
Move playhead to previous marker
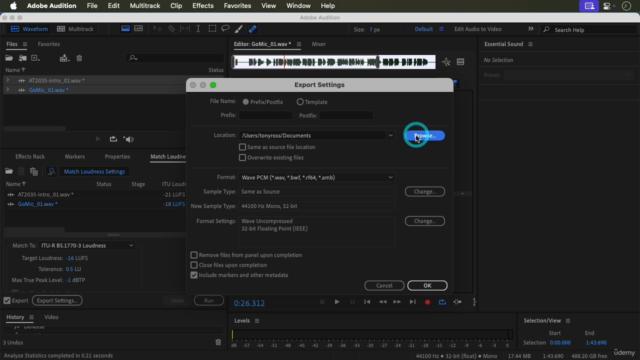tap(367, 302)
